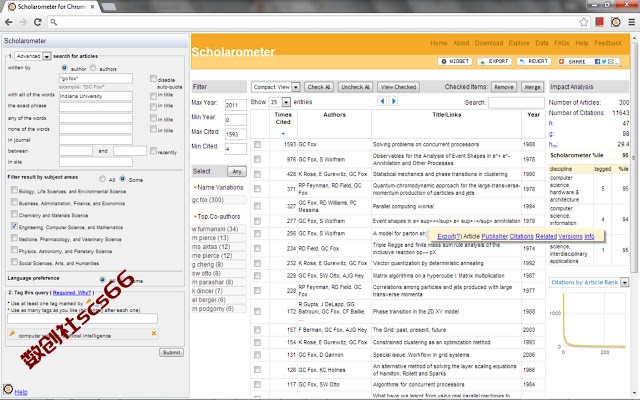
Task: Bookmark this page with the star icon
Action: [584, 22]
